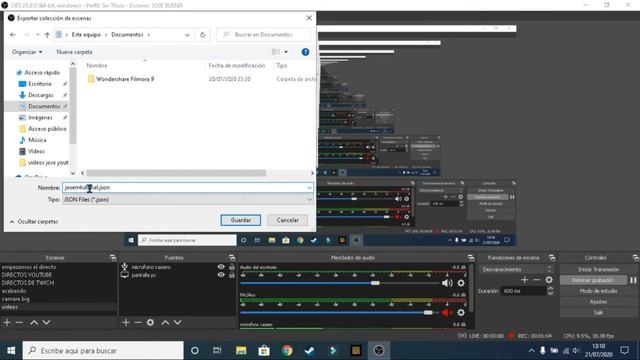Image resolution: width=640 pixels, height=360 pixels.
Task: Click Guardar to save the JSON file
Action: (240, 220)
